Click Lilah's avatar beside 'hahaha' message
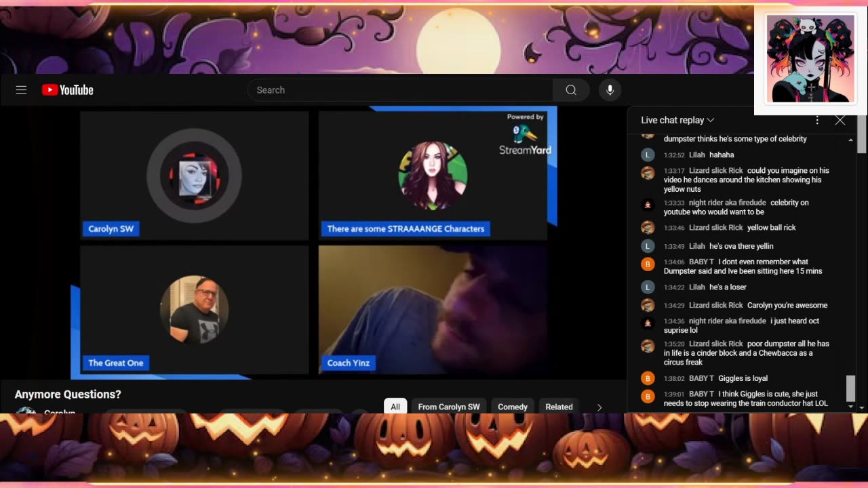This screenshot has width=868, height=488. (648, 155)
